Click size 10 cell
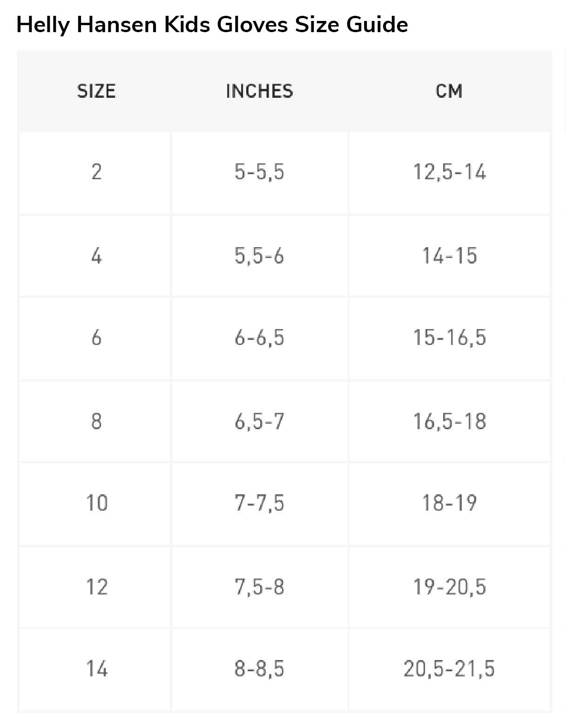This screenshot has height=728, width=566. click(x=95, y=504)
